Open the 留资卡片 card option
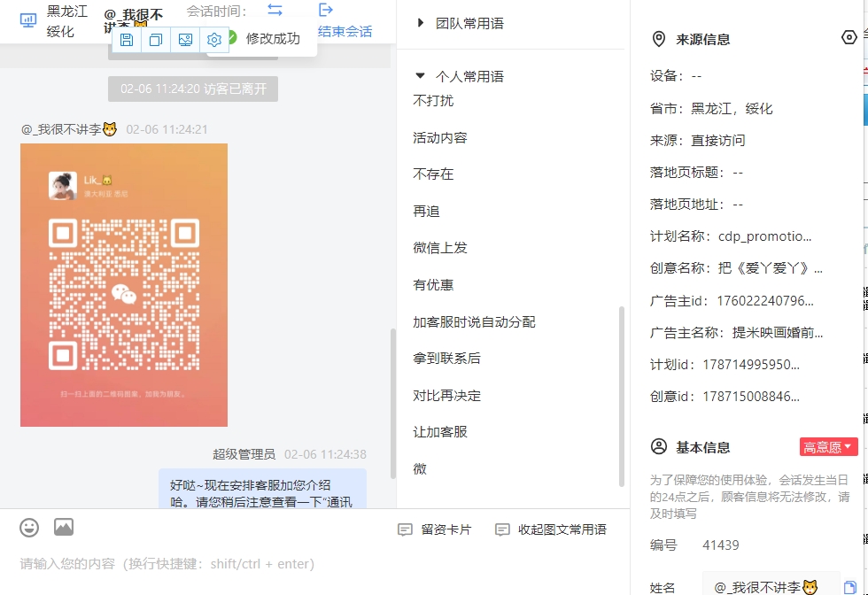The width and height of the screenshot is (868, 595). click(435, 529)
